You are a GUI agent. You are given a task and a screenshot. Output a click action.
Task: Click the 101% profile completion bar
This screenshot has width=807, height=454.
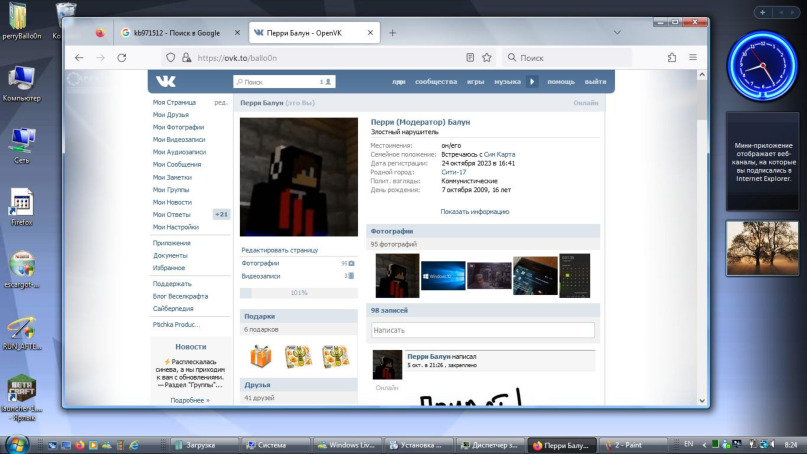click(298, 292)
